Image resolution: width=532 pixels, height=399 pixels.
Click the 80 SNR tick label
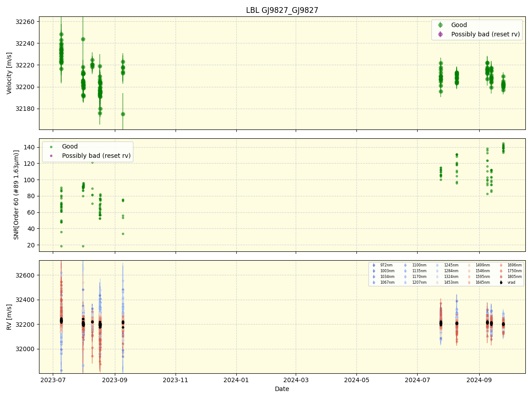pos(31,196)
